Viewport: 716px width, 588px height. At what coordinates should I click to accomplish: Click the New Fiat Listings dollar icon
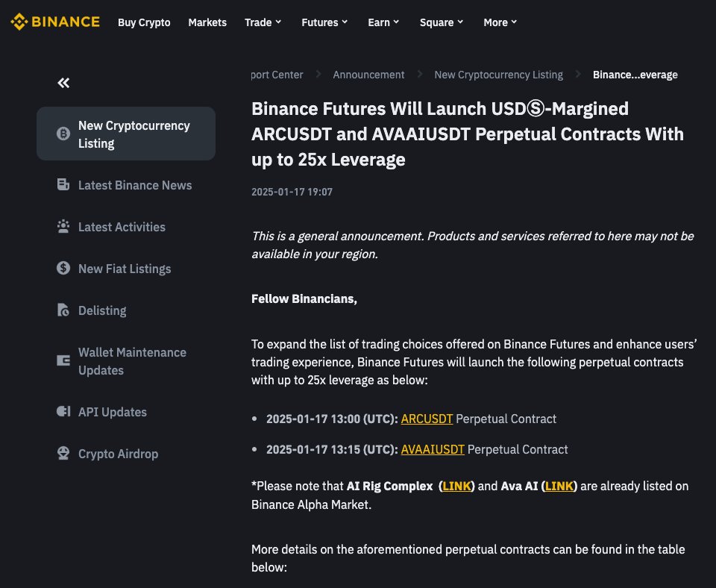(x=63, y=268)
